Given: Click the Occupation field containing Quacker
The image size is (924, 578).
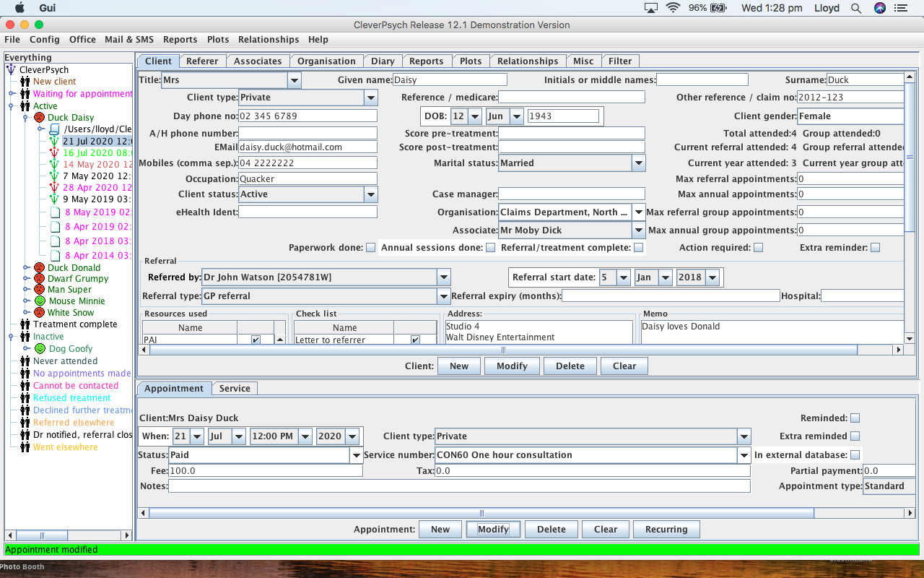Looking at the screenshot, I should 308,179.
